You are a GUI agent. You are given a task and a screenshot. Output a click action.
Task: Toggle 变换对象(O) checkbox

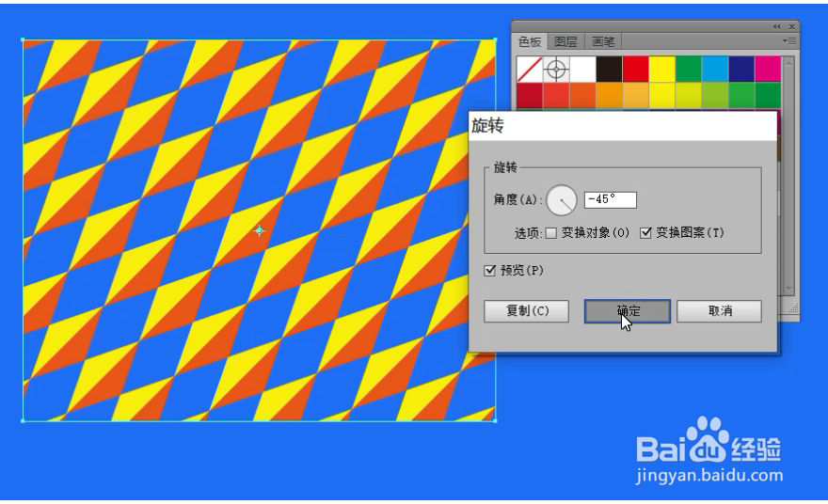pos(550,233)
